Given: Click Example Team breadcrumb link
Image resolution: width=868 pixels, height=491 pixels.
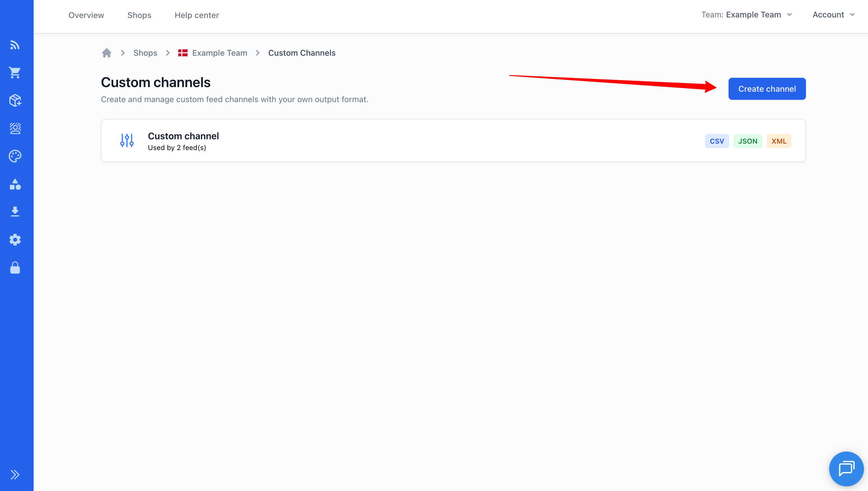Looking at the screenshot, I should click(x=219, y=53).
